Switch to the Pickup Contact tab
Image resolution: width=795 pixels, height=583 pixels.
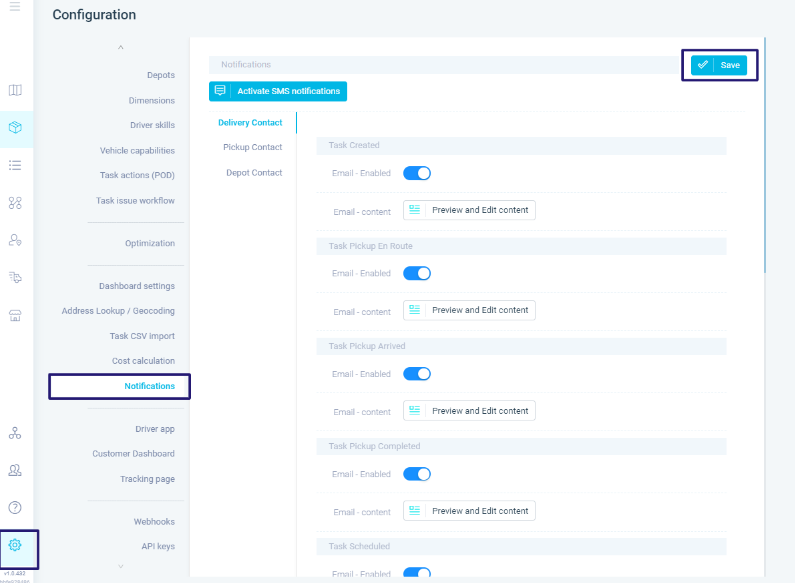(252, 148)
